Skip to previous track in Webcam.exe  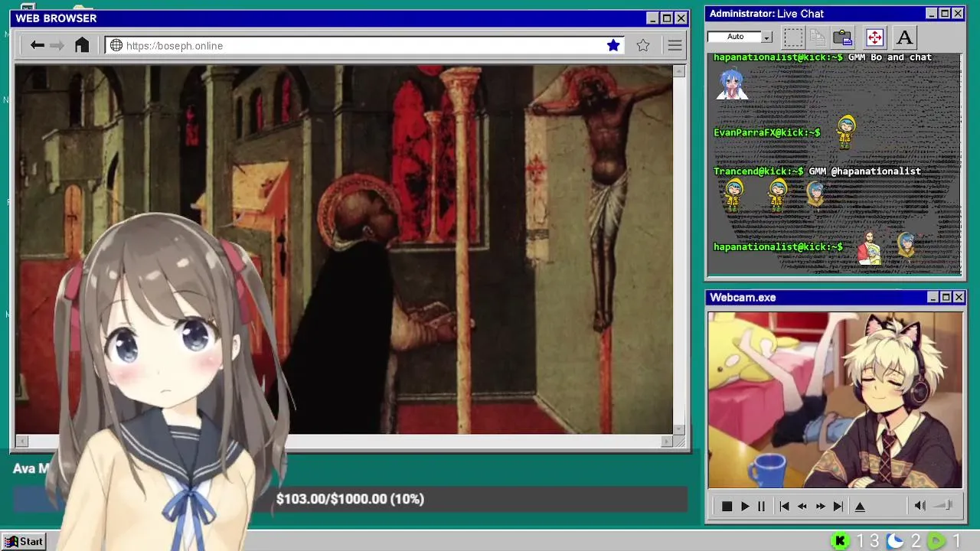[784, 506]
